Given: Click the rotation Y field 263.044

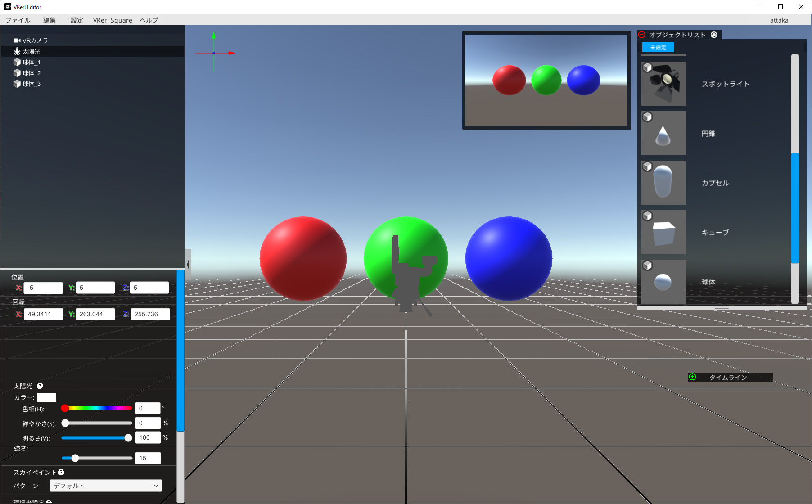Looking at the screenshot, I should click(x=95, y=314).
